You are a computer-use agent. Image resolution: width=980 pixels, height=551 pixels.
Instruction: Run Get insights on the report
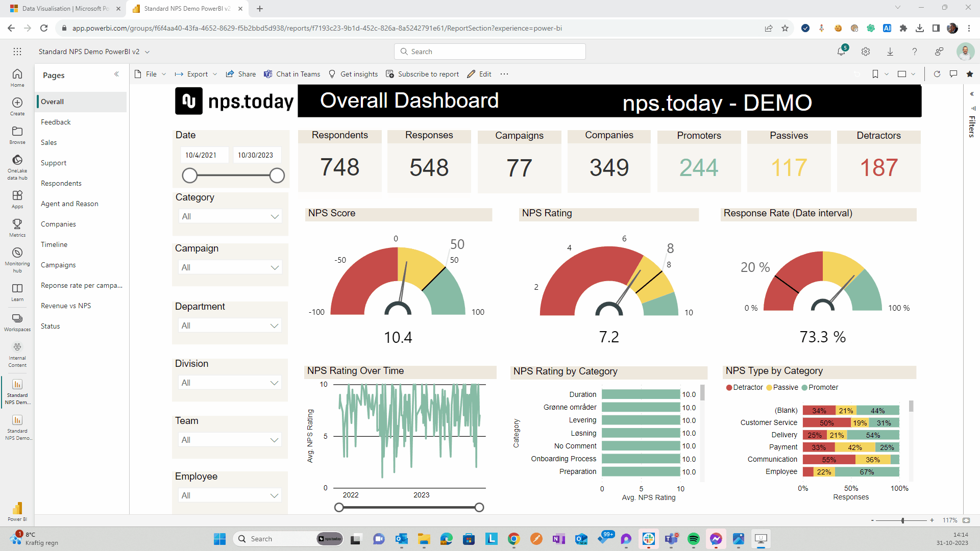coord(353,74)
